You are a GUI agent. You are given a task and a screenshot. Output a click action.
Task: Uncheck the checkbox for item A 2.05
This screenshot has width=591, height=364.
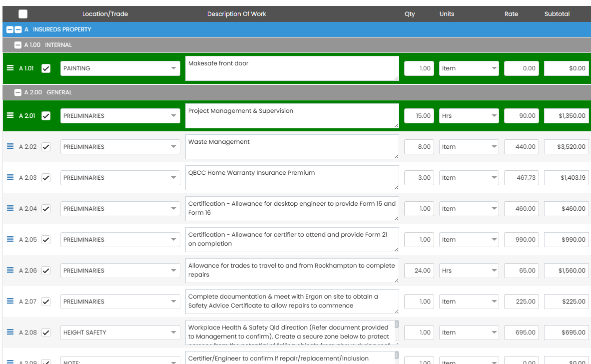(x=46, y=240)
